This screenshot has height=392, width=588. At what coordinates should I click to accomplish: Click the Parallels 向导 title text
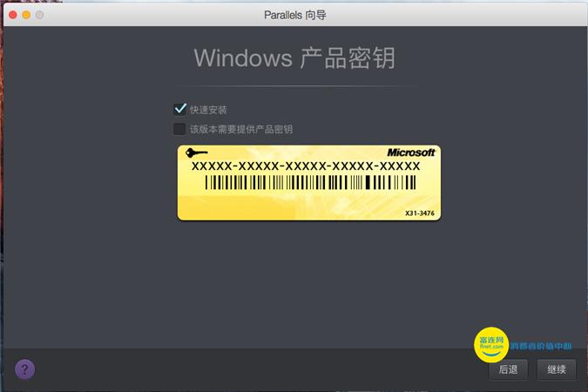point(295,15)
